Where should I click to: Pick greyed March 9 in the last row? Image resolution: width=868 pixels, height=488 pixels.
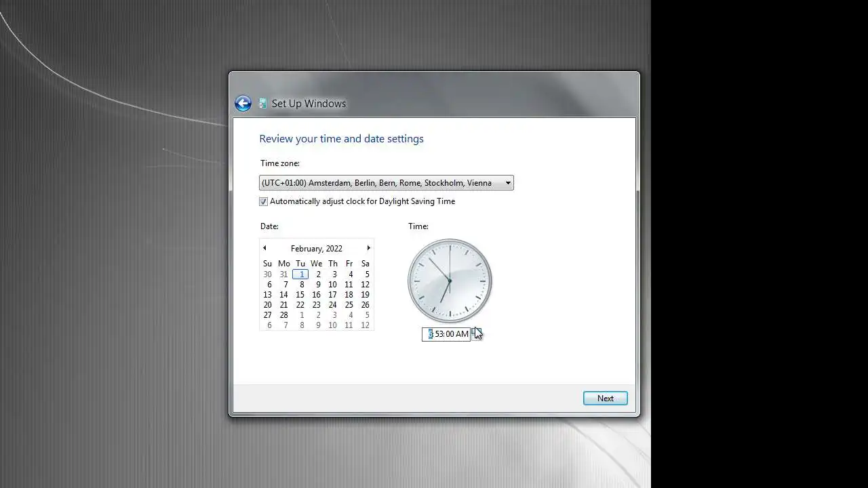tap(317, 325)
